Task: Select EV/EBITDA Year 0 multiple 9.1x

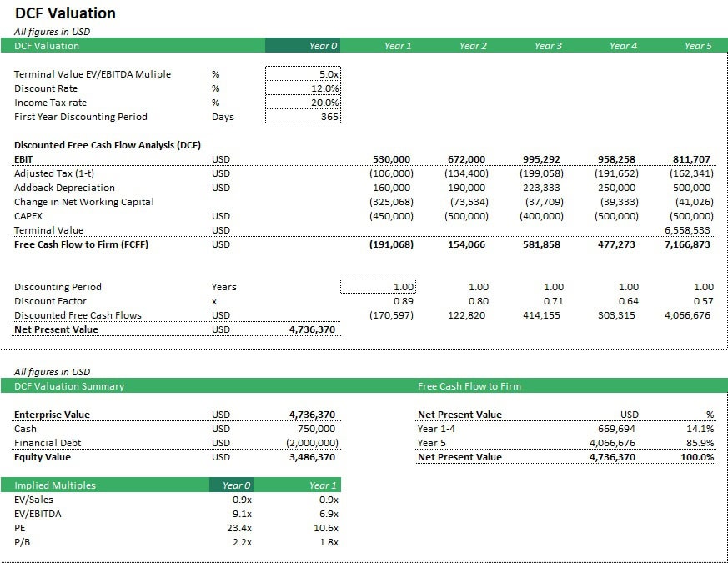Action: [x=242, y=514]
